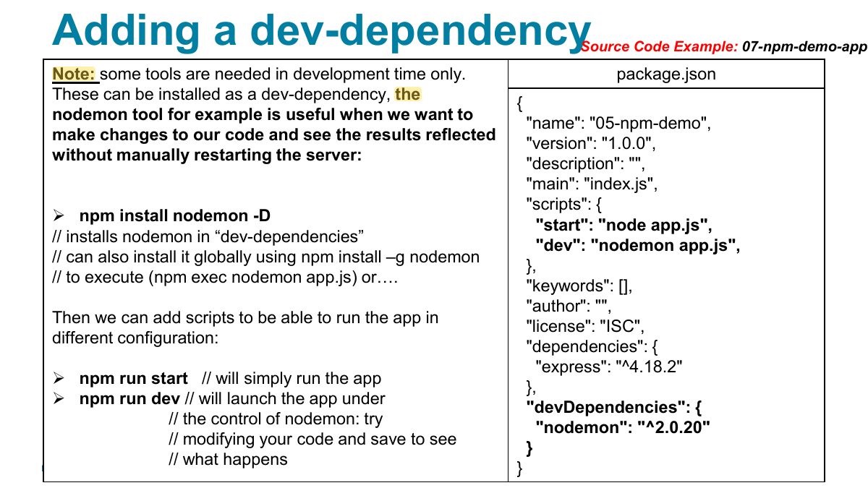Click the '"express": "^4.18.2"' dependency line
868x488 pixels.
pyautogui.click(x=609, y=367)
